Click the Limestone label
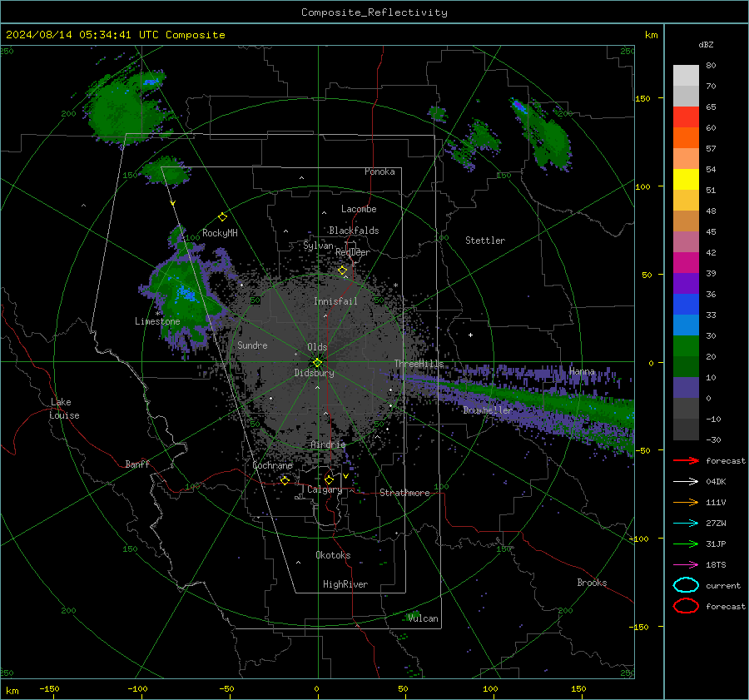This screenshot has height=700, width=749. pos(157,321)
